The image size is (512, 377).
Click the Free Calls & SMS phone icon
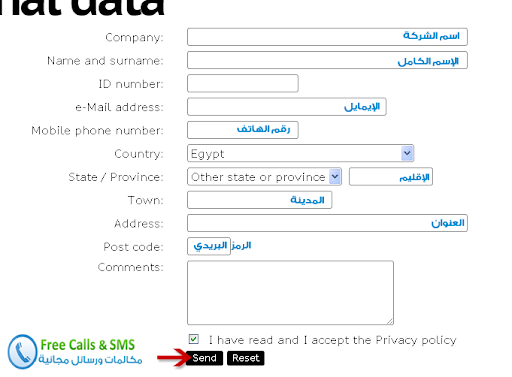(22, 352)
